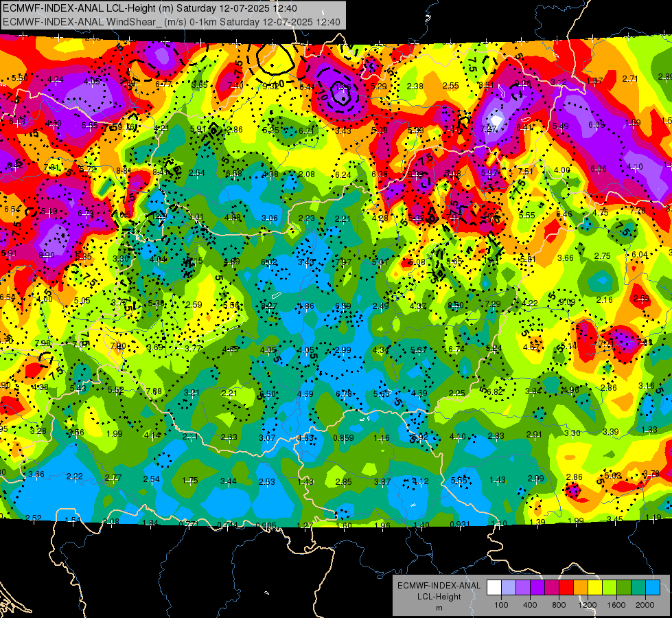Click the map value 9.32
The image size is (672, 618).
270,87
